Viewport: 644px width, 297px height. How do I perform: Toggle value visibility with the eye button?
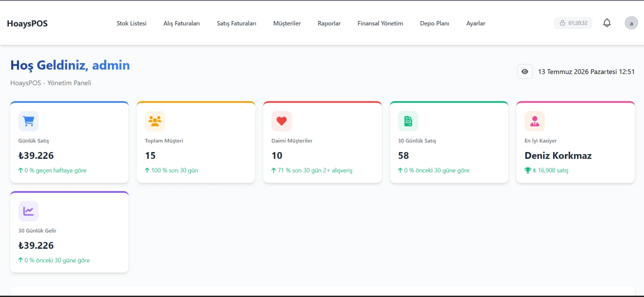pos(525,72)
